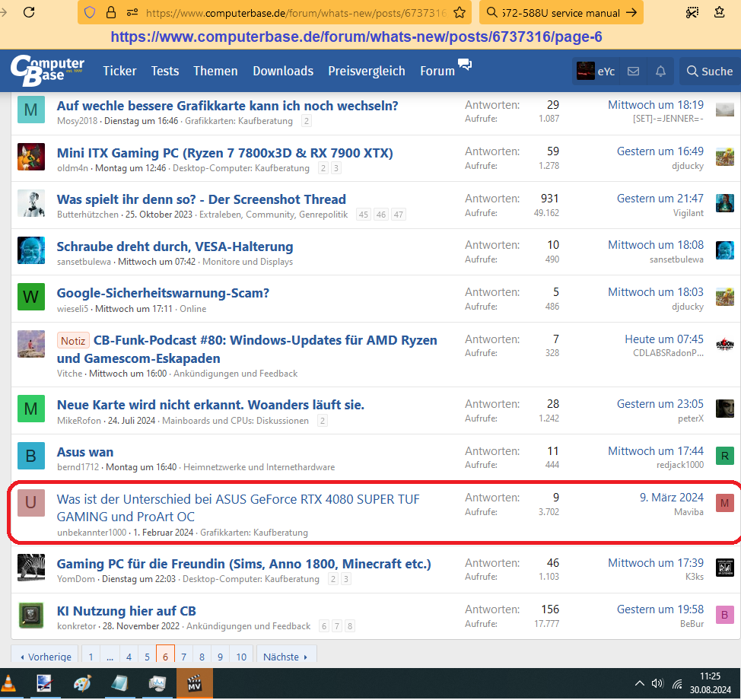Click the padlock site security icon
This screenshot has height=700, width=741.
point(111,12)
